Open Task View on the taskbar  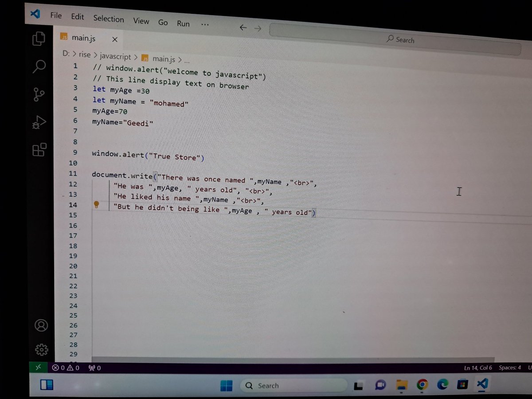click(359, 386)
